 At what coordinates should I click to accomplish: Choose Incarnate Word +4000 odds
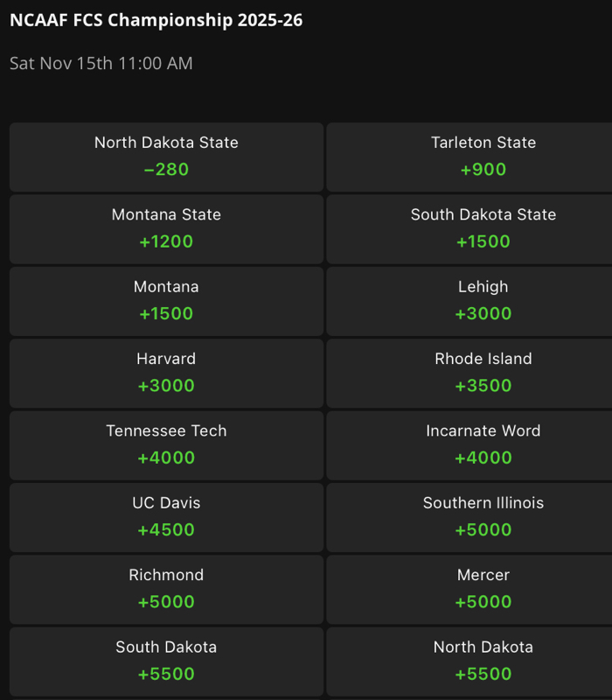(x=483, y=445)
